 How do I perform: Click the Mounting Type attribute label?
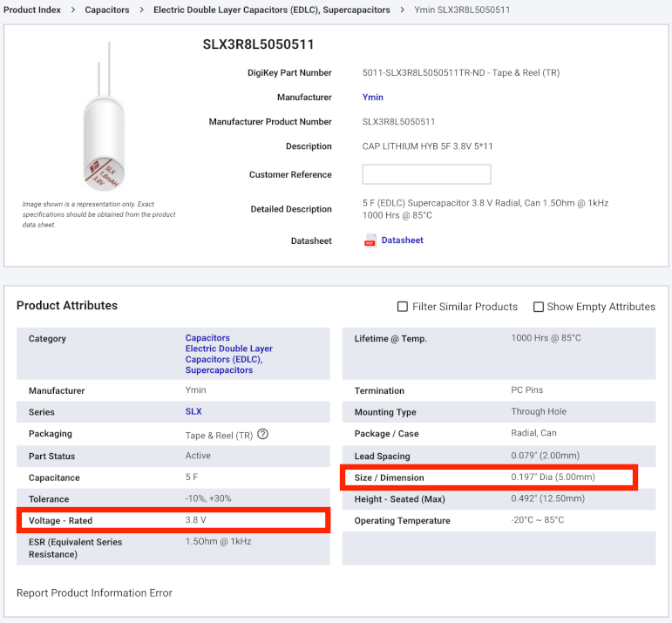click(x=385, y=412)
